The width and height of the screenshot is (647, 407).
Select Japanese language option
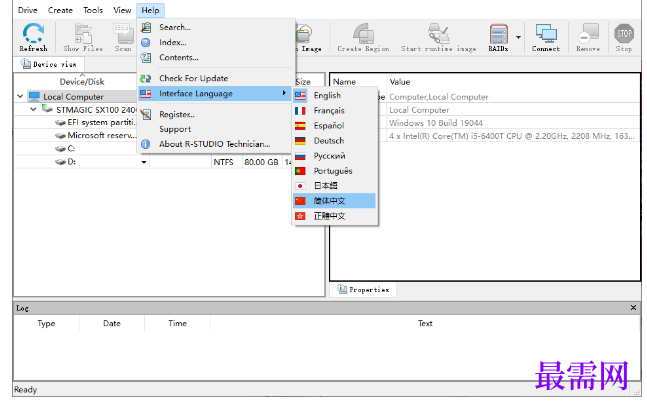(335, 186)
